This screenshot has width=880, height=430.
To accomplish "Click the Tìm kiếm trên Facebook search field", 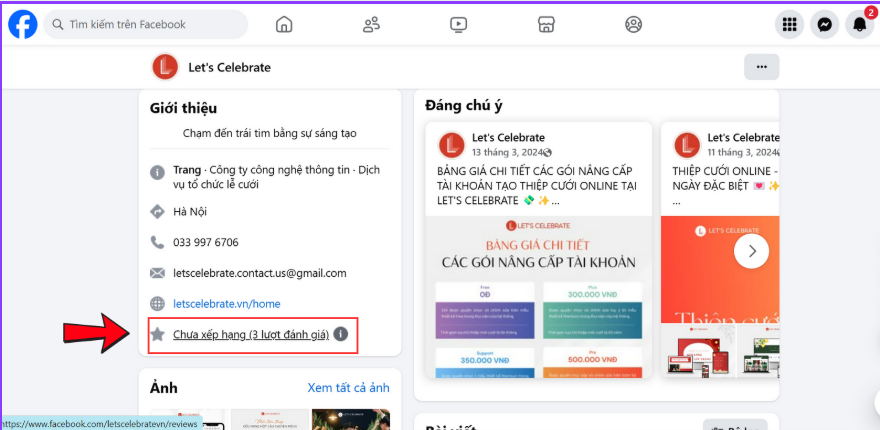I will pos(146,25).
